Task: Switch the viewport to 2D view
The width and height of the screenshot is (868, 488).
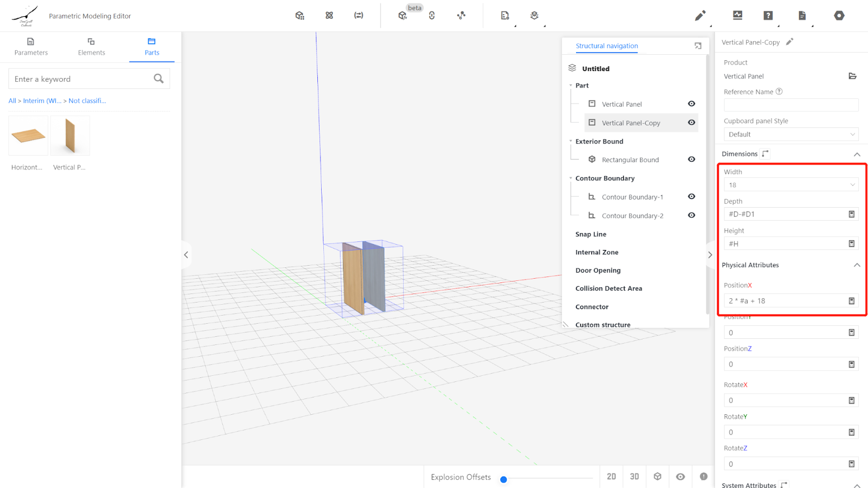Action: click(x=611, y=477)
